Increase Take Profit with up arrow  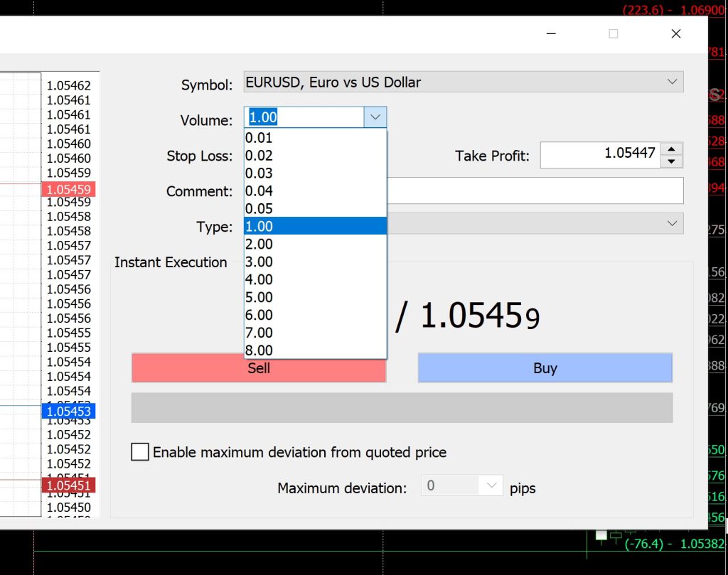coord(671,149)
